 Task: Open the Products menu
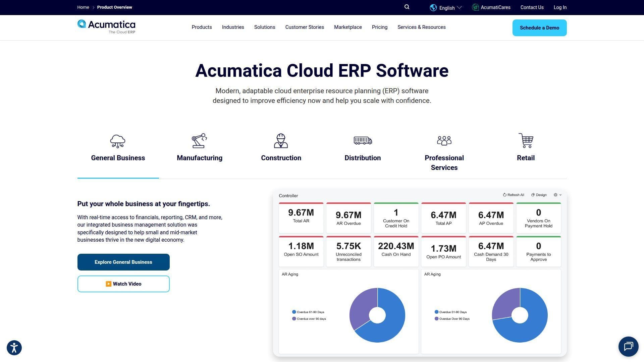tap(202, 27)
